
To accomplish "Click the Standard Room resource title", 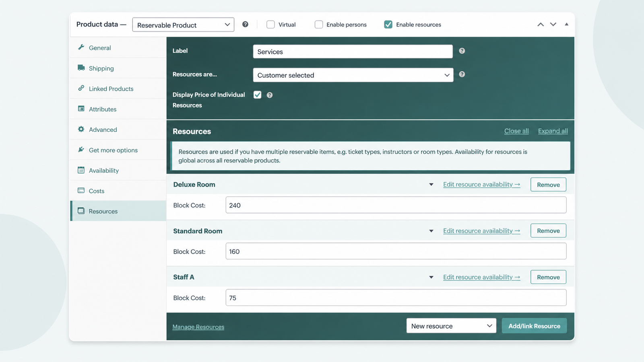I will 198,231.
